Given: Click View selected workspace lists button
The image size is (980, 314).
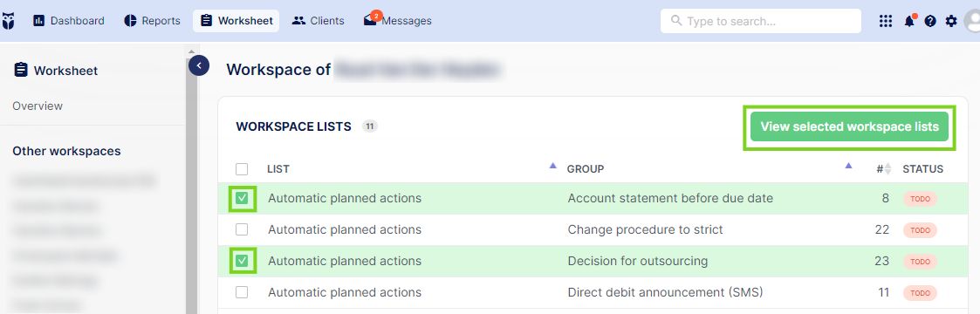Looking at the screenshot, I should pos(849,126).
